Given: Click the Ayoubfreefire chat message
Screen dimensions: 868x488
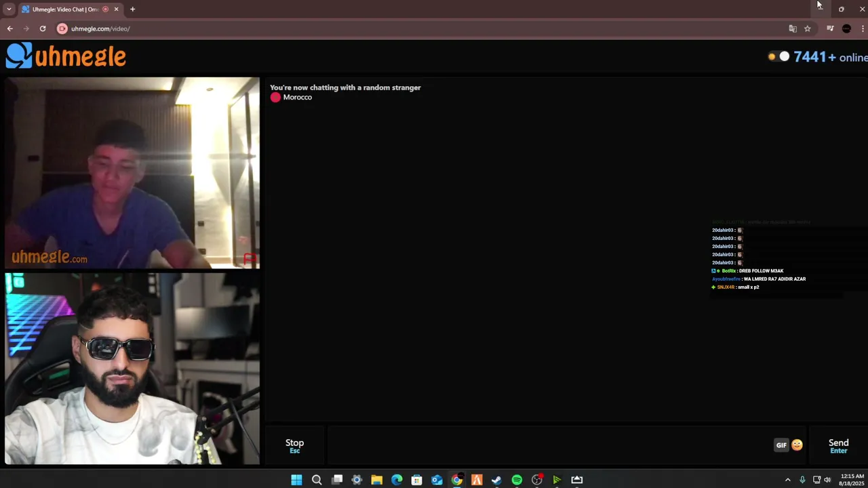Looking at the screenshot, I should click(x=759, y=279).
